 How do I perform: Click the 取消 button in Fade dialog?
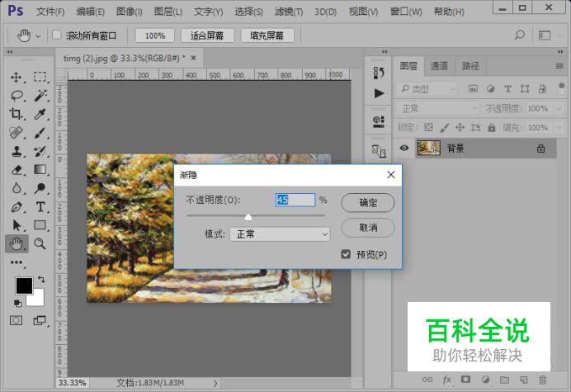point(368,228)
